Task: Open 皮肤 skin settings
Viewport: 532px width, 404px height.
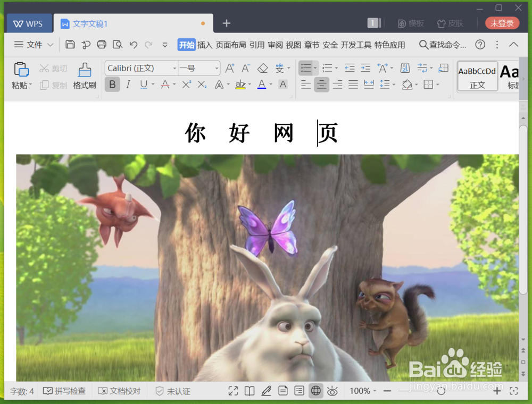Action: (x=450, y=23)
